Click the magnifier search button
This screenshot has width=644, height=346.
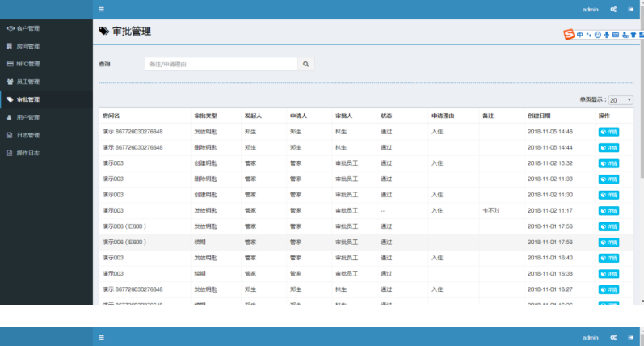305,64
